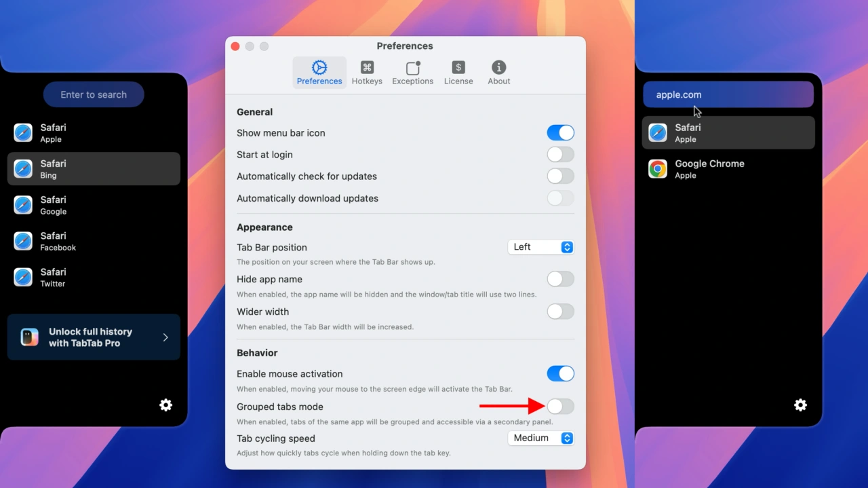Select the Safari Twitter entry
Viewport: 868px width, 488px height.
[94, 277]
